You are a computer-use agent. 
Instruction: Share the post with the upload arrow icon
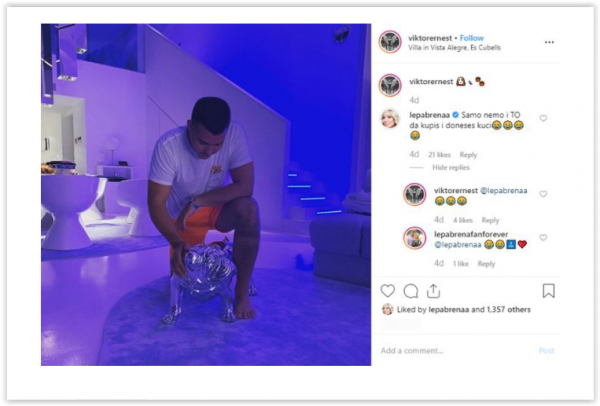[x=433, y=291]
